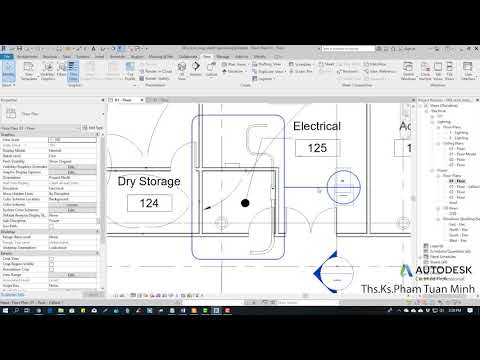The image size is (480, 360).
Task: Open the Properties help link
Action: [x=12, y=295]
